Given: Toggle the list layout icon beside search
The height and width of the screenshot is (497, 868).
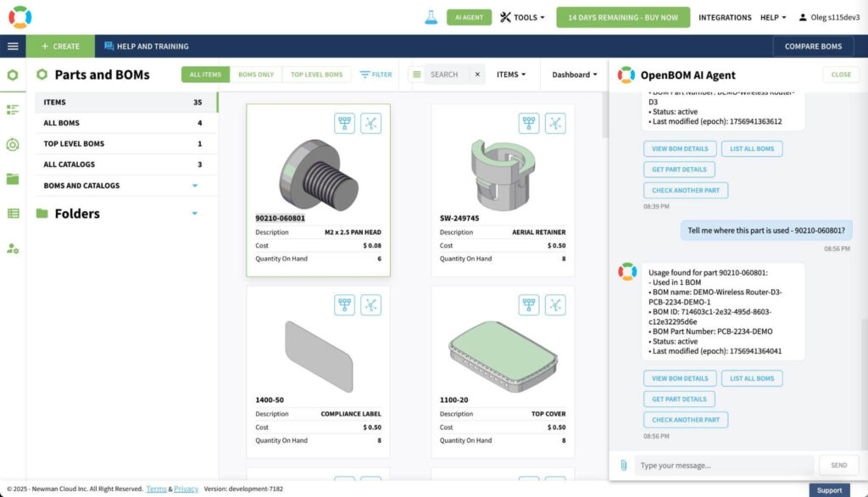Looking at the screenshot, I should (x=417, y=75).
